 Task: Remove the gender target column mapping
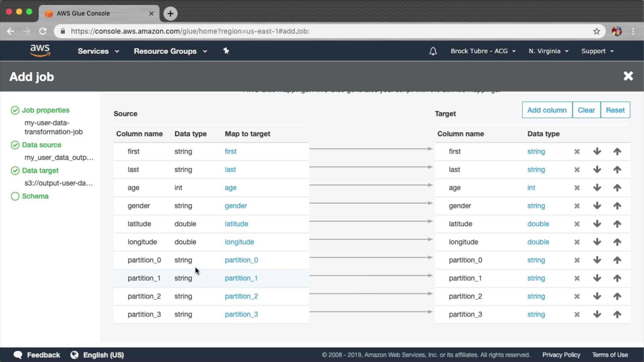coord(577,206)
